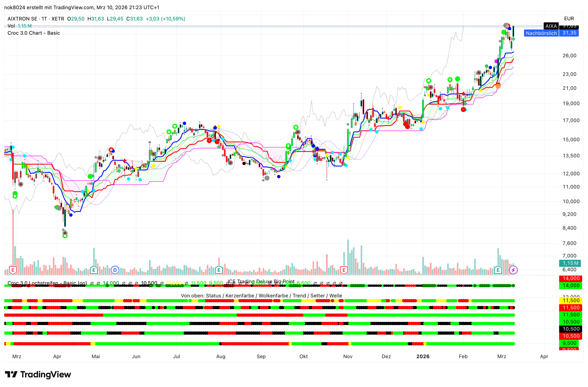The image size is (588, 387).
Task: Open the EUR currency selector
Action: (x=569, y=19)
